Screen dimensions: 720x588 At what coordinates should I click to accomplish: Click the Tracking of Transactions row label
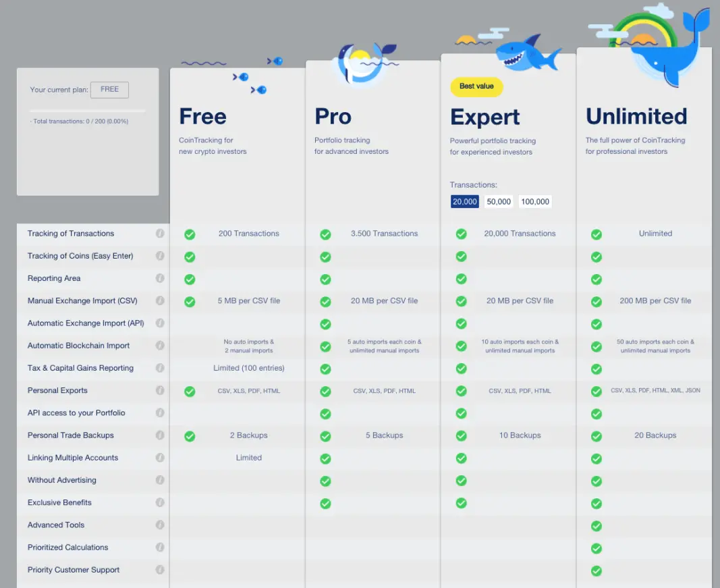click(x=71, y=234)
